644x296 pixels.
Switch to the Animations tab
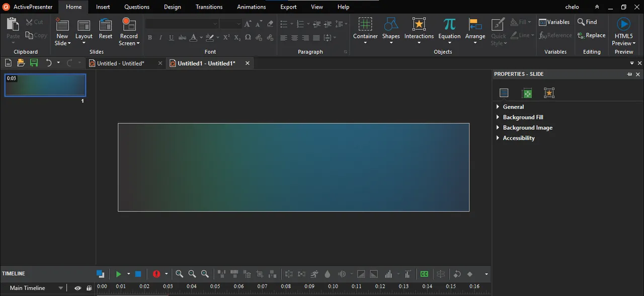[252, 7]
